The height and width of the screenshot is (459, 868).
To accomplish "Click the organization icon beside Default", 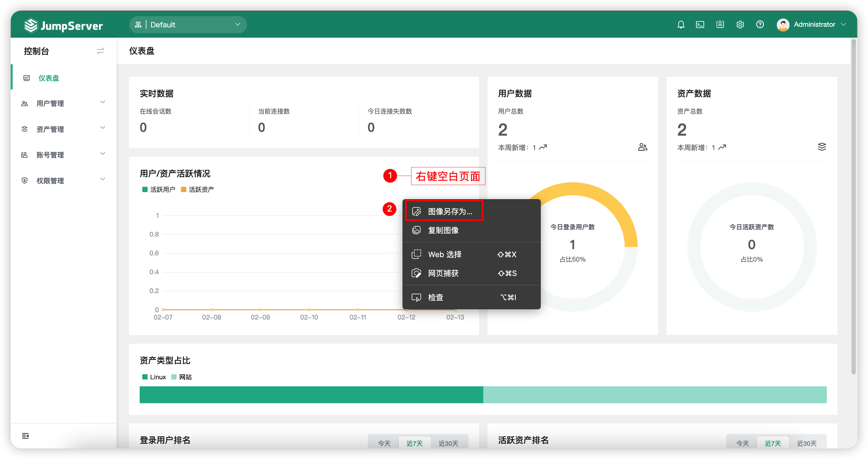I will pyautogui.click(x=138, y=25).
